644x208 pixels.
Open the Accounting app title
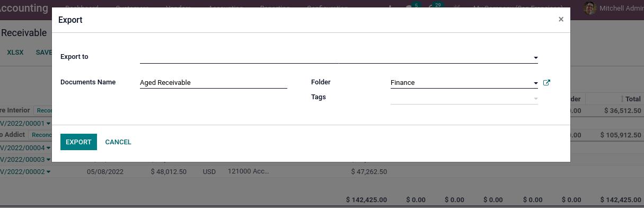(x=24, y=8)
